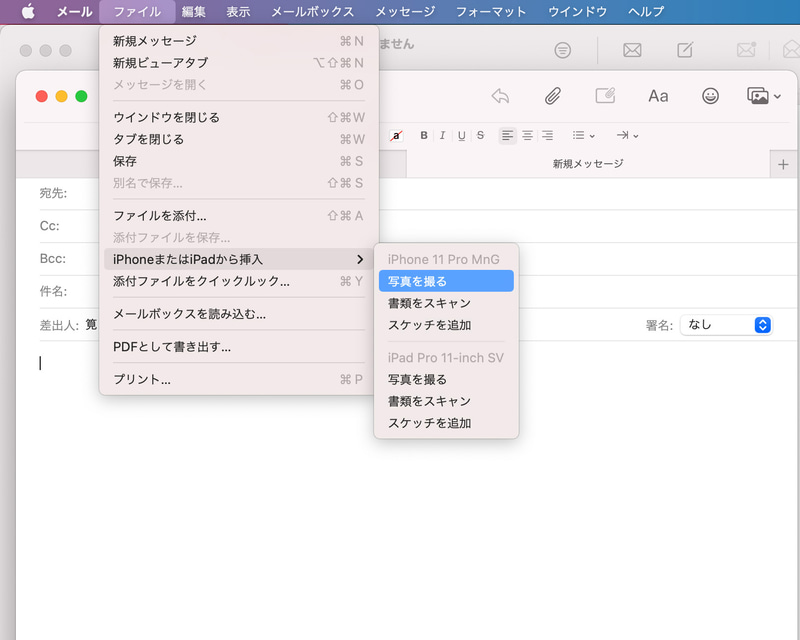Open the 表示 menu
Viewport: 800px width, 640px height.
point(238,11)
